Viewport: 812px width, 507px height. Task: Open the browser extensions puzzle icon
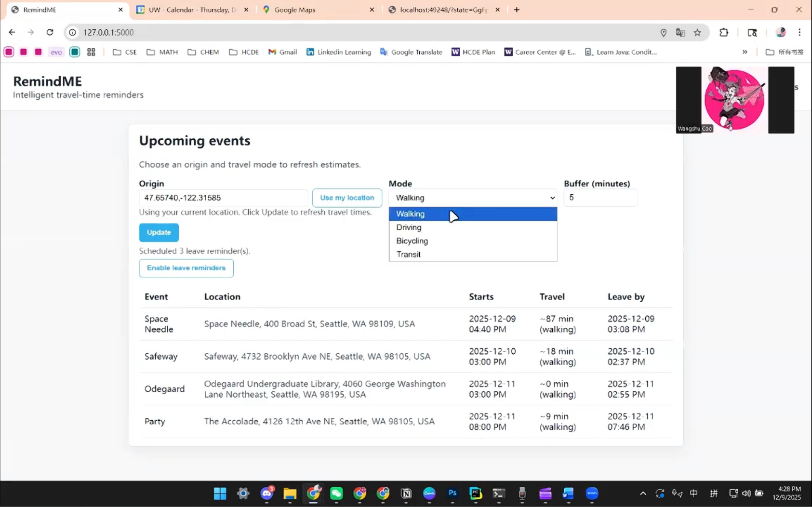pyautogui.click(x=723, y=32)
